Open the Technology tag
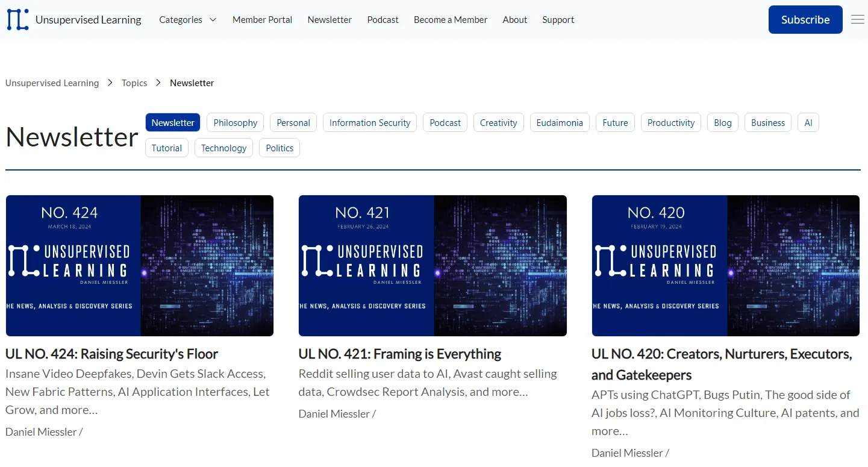The width and height of the screenshot is (868, 467). (x=224, y=148)
